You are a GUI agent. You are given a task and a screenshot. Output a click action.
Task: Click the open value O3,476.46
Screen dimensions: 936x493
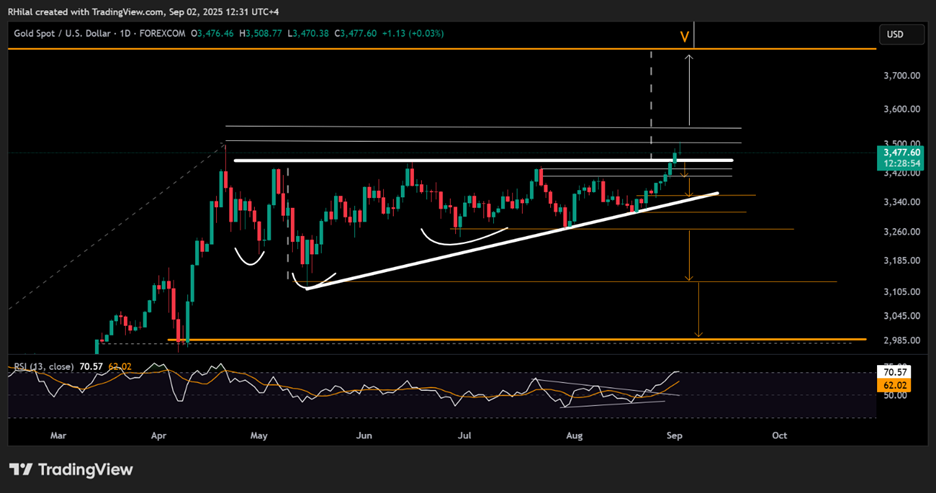click(x=212, y=33)
